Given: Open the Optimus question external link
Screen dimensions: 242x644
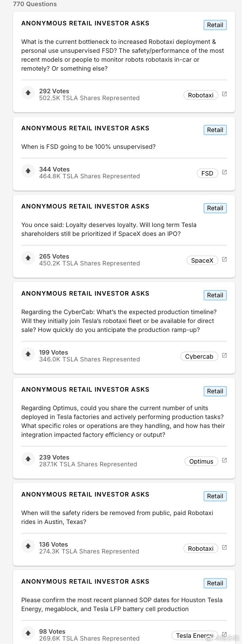Looking at the screenshot, I should coord(225,461).
